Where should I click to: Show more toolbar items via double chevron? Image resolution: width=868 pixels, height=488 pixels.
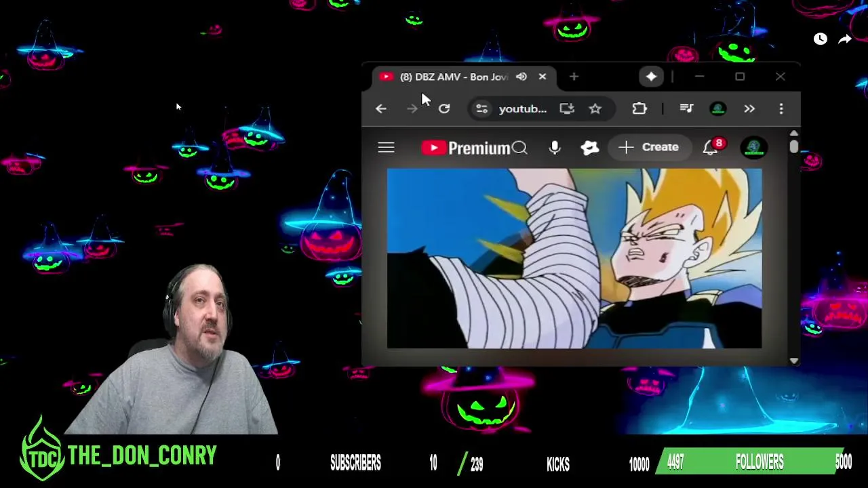point(749,108)
